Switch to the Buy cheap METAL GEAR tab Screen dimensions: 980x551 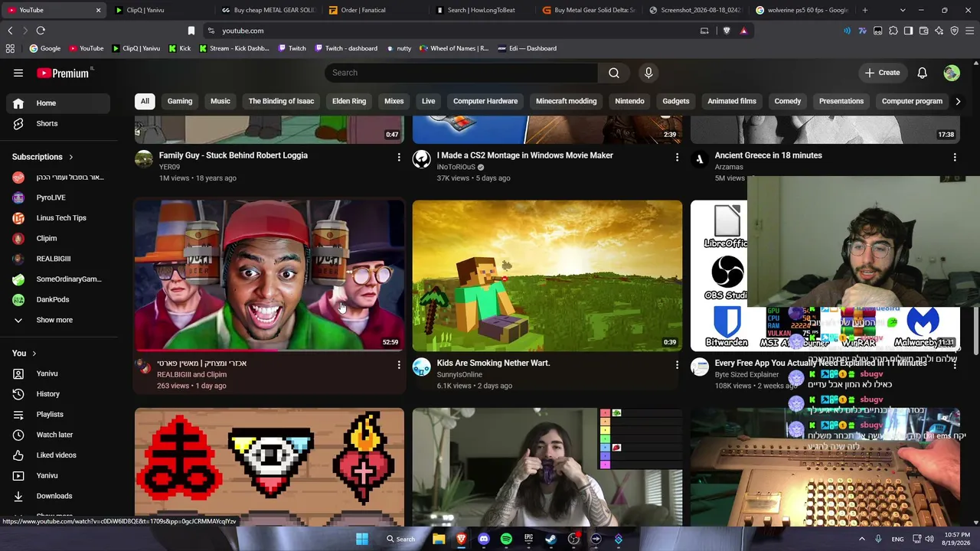coord(268,10)
